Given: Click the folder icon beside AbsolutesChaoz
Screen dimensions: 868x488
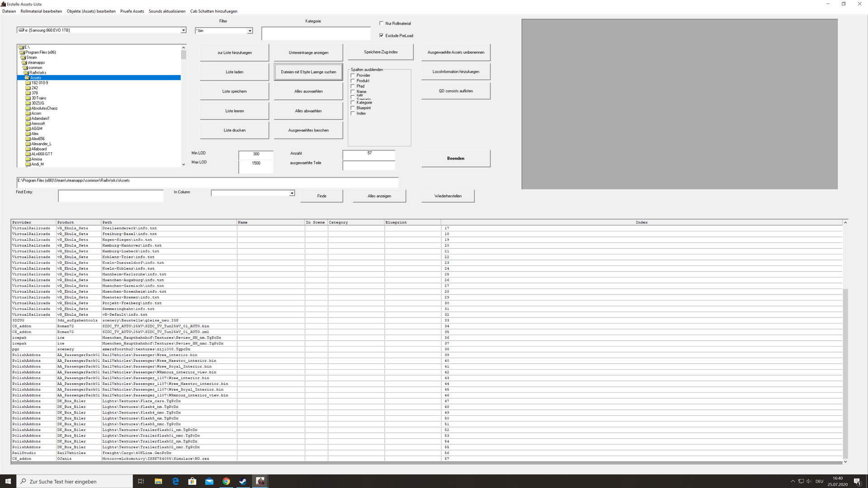Looking at the screenshot, I should (x=28, y=108).
